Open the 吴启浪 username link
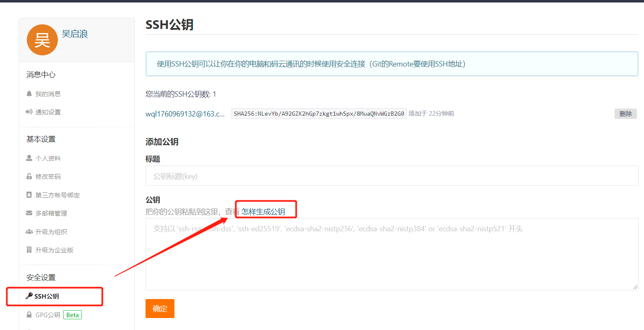The image size is (644, 330). click(75, 34)
